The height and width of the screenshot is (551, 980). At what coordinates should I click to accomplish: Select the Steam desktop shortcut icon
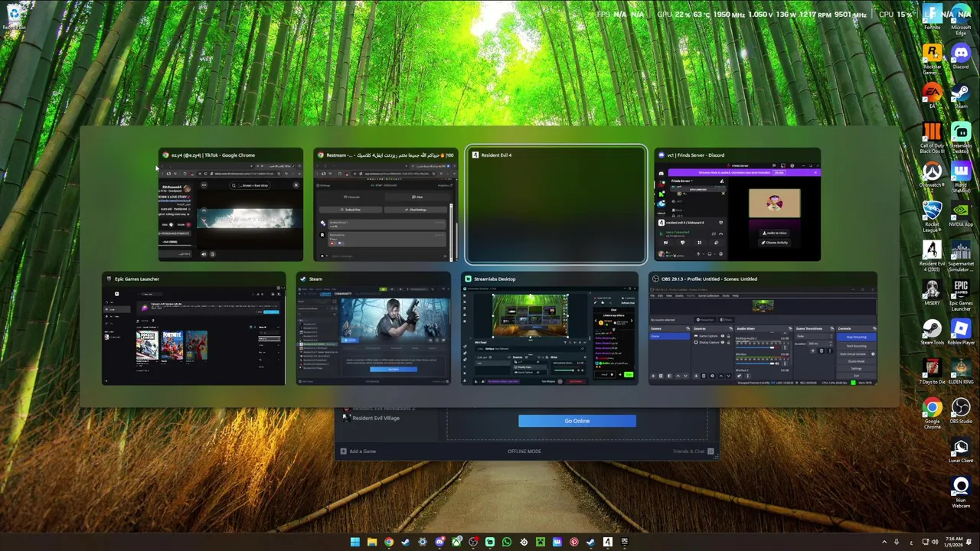(961, 93)
